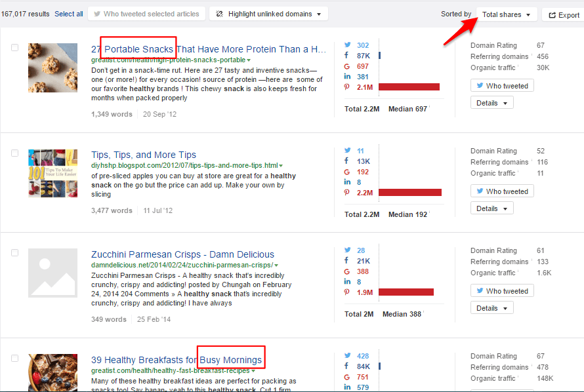Click Twitter share count icon for Portable Snacks article
This screenshot has width=584, height=392.
[347, 46]
